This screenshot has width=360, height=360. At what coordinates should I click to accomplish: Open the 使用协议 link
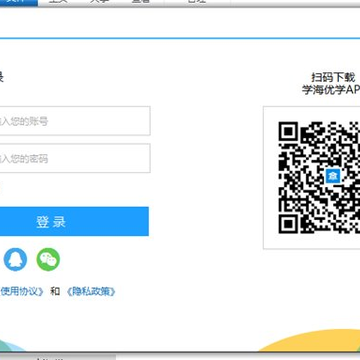(22, 292)
